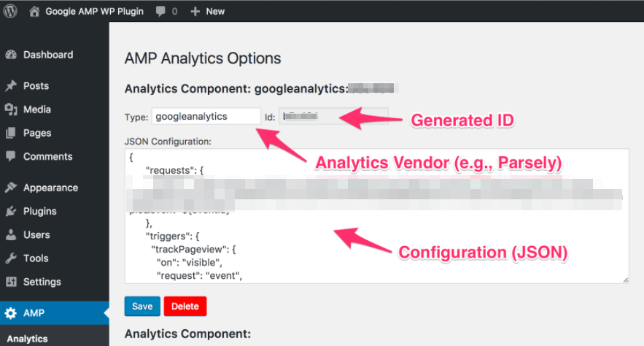Click the Media library icon
The width and height of the screenshot is (644, 346).
[11, 109]
